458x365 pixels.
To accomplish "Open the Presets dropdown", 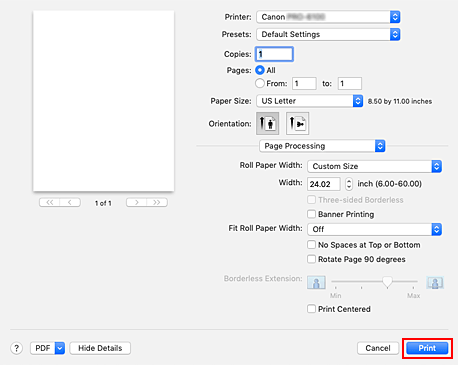I will 328,34.
